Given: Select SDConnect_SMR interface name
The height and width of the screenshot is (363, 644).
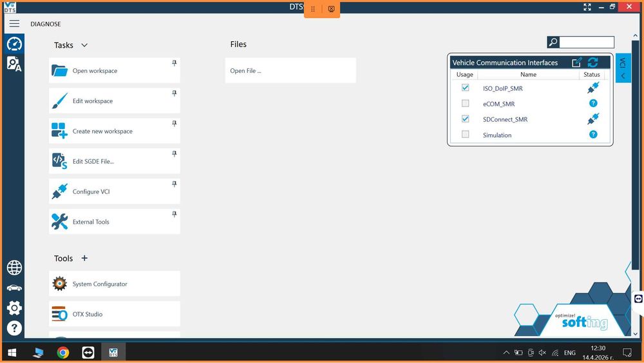Looking at the screenshot, I should click(505, 120).
